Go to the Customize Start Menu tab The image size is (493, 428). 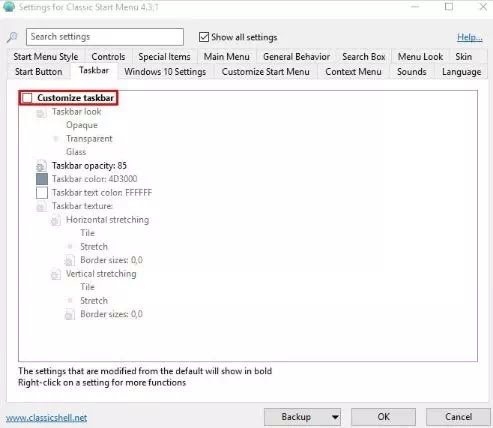click(x=266, y=72)
